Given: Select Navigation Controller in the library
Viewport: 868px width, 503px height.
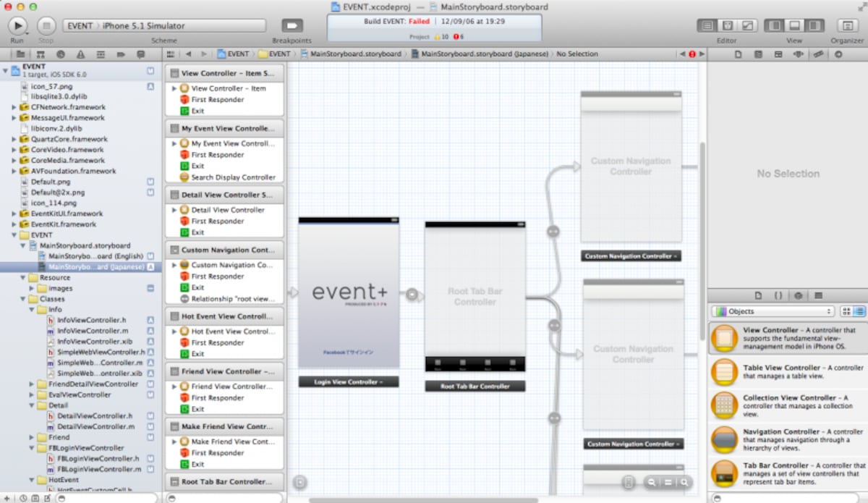Looking at the screenshot, I should pyautogui.click(x=788, y=440).
